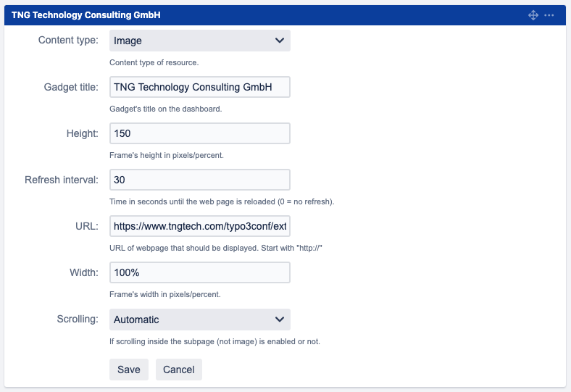571x392 pixels.
Task: Click the "Gadget title:" field label
Action: 71,87
